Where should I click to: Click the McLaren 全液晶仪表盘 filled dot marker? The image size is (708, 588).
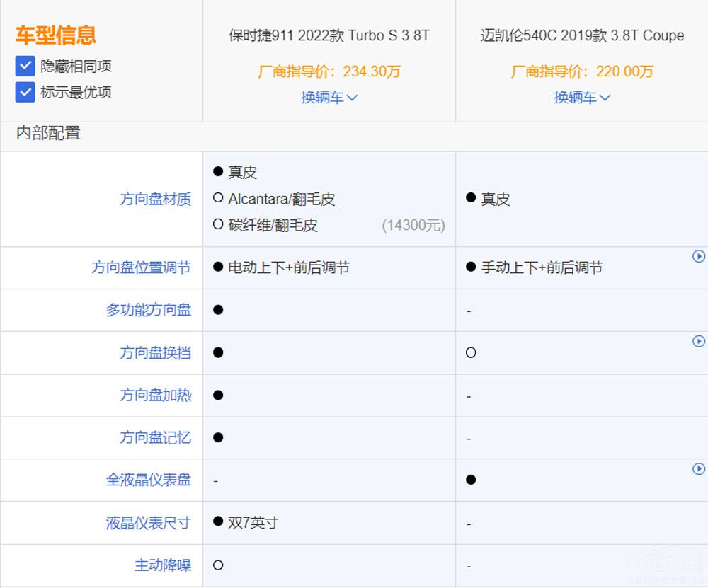[471, 480]
